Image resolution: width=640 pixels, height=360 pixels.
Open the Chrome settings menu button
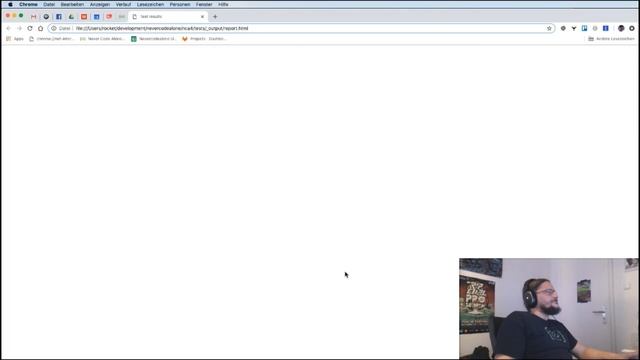pos(632,29)
